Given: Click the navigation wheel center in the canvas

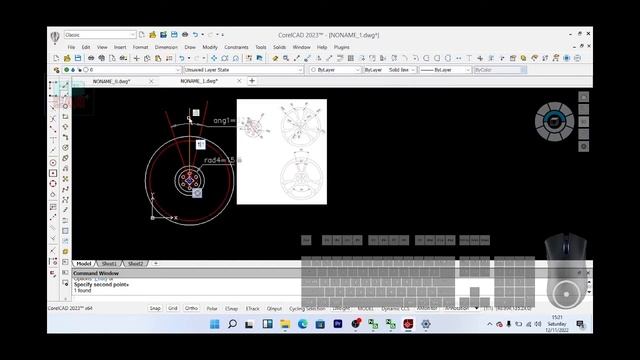Looking at the screenshot, I should click(554, 122).
